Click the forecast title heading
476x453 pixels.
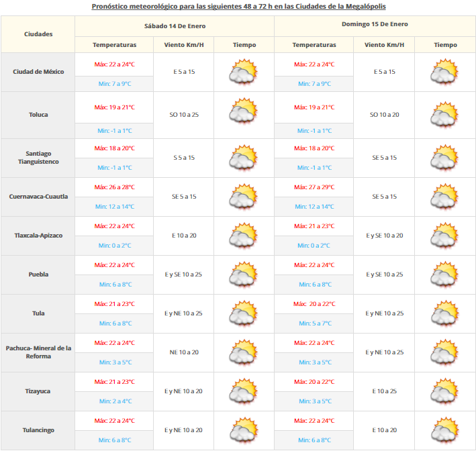pos(238,6)
